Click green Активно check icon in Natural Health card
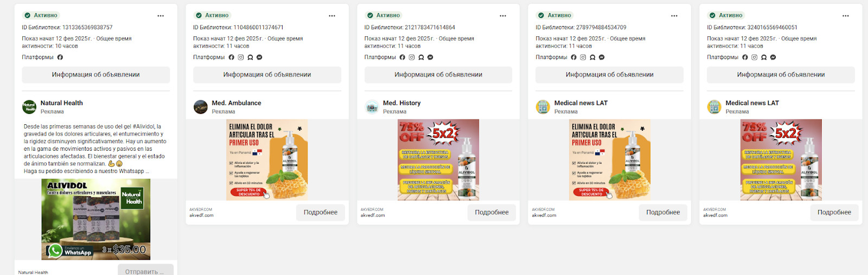The image size is (868, 275). click(27, 15)
